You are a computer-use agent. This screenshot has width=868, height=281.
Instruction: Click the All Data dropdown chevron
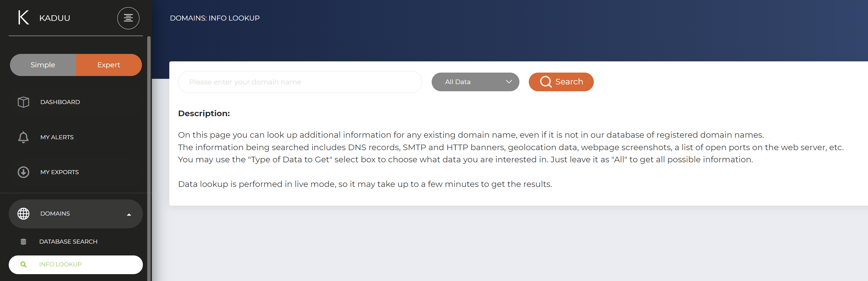509,82
